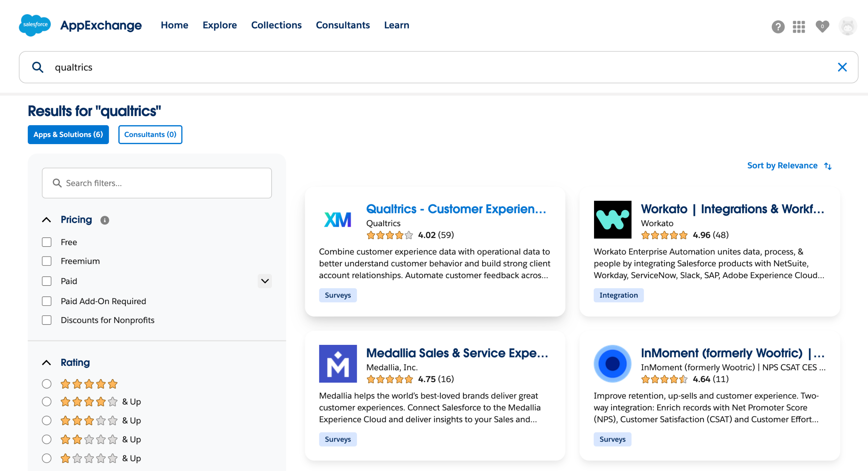
Task: Click the Workato app logo
Action: (x=612, y=219)
